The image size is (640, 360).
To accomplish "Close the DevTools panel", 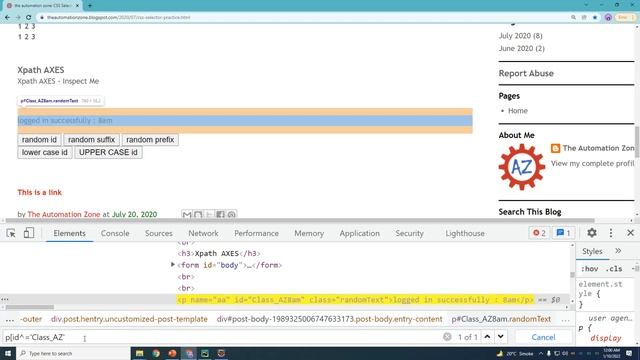I will pos(630,233).
